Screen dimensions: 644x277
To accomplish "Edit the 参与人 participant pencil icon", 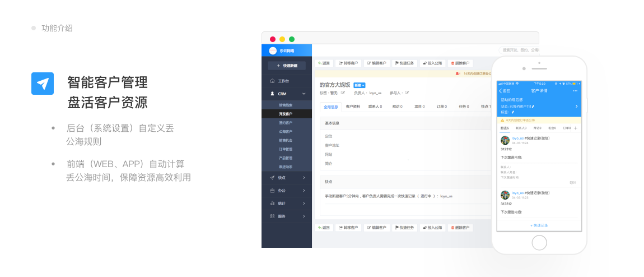I will tap(407, 93).
